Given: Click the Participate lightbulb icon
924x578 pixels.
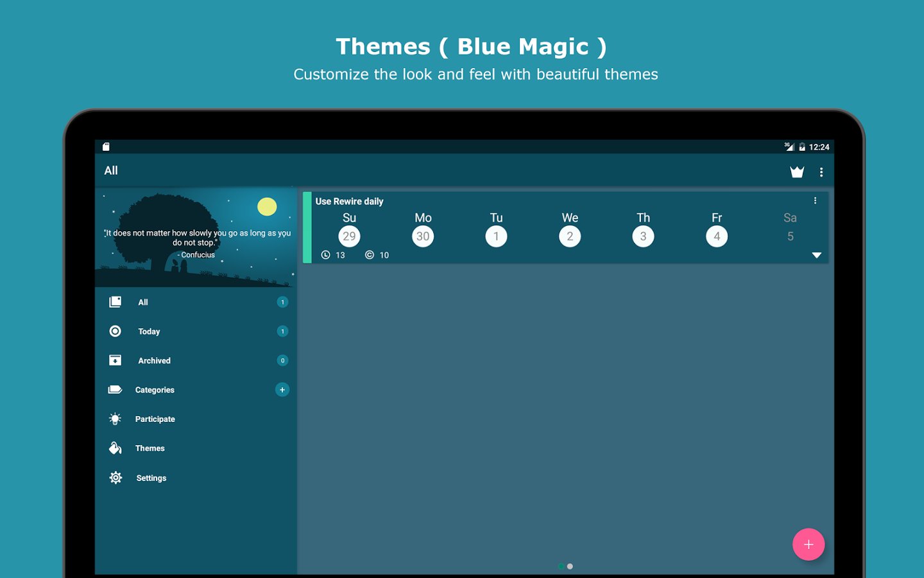Looking at the screenshot, I should 116,419.
